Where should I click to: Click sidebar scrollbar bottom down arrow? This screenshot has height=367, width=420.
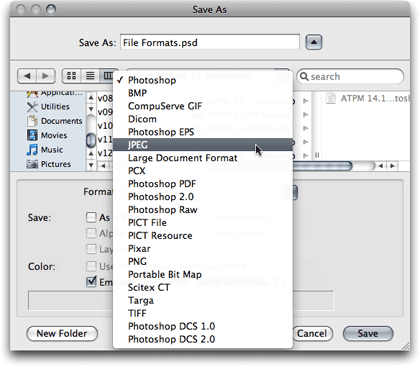[91, 165]
